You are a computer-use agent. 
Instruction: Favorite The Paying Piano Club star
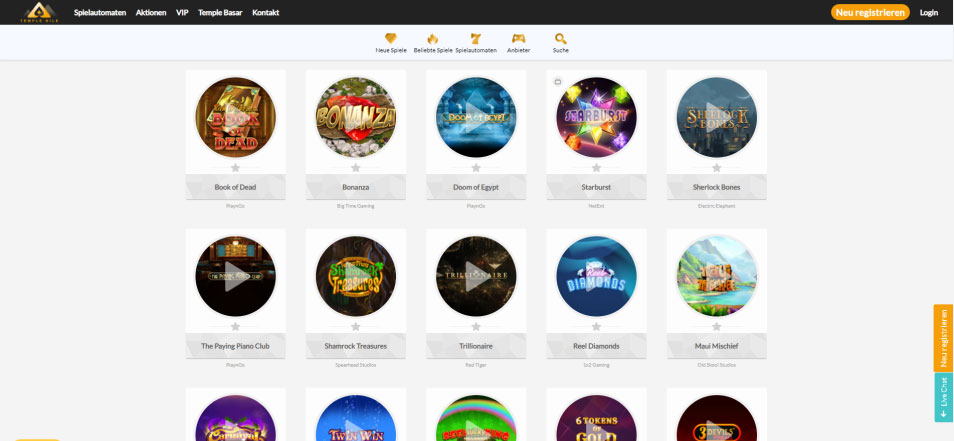click(235, 327)
